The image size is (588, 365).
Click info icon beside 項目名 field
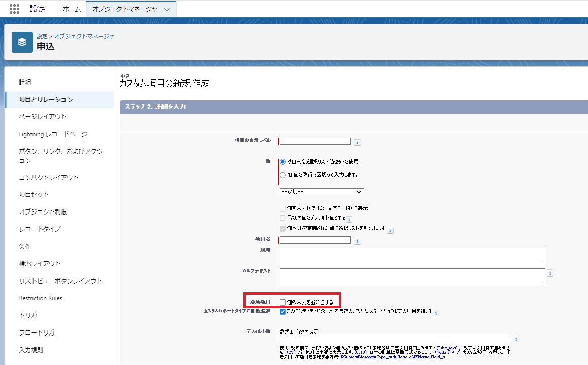[x=357, y=241]
